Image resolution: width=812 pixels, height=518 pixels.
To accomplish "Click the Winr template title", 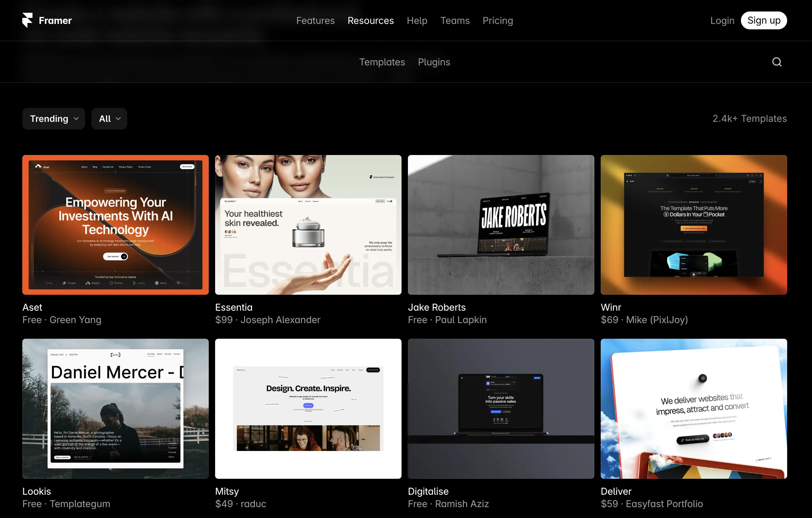I will click(611, 307).
